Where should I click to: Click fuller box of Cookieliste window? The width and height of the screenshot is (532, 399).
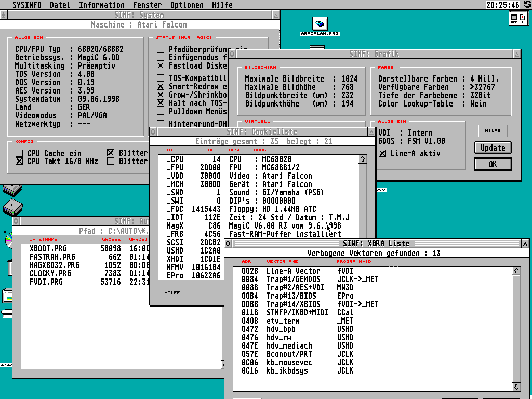tap(371, 131)
